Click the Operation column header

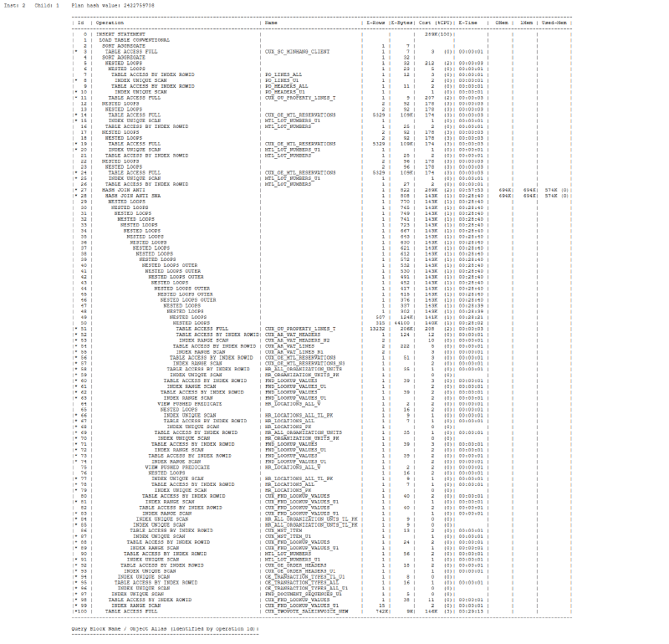pyautogui.click(x=110, y=23)
